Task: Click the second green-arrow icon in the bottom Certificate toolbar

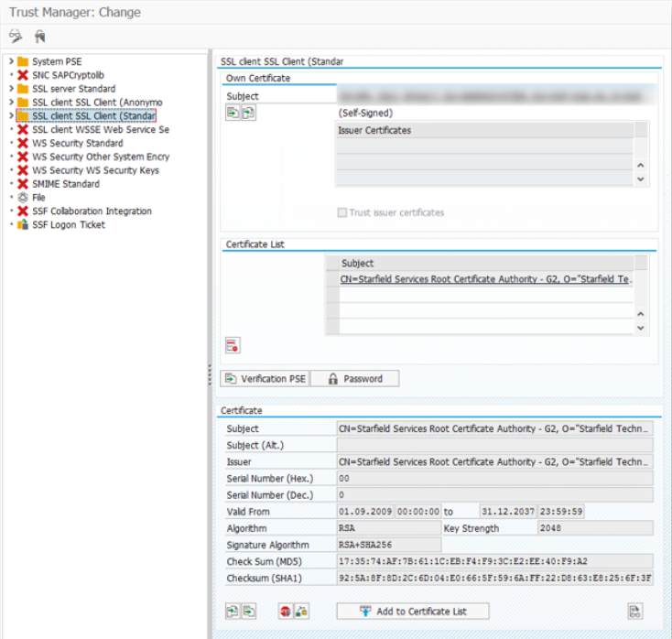Action: click(x=249, y=612)
